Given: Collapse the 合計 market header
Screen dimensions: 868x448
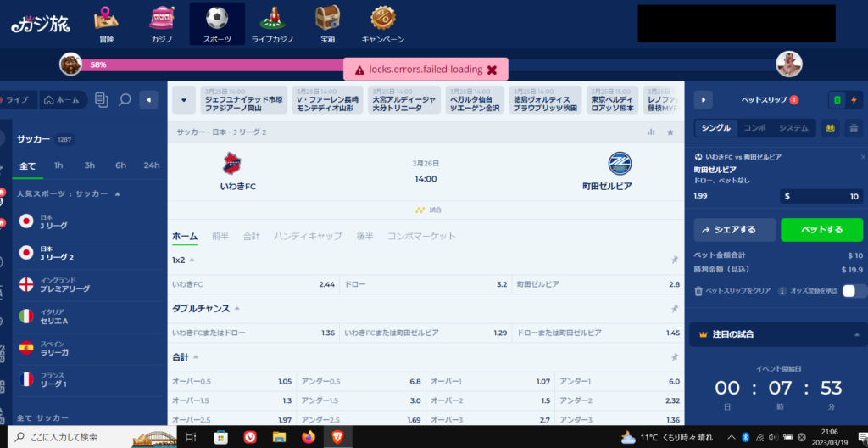Looking at the screenshot, I should pyautogui.click(x=196, y=357).
